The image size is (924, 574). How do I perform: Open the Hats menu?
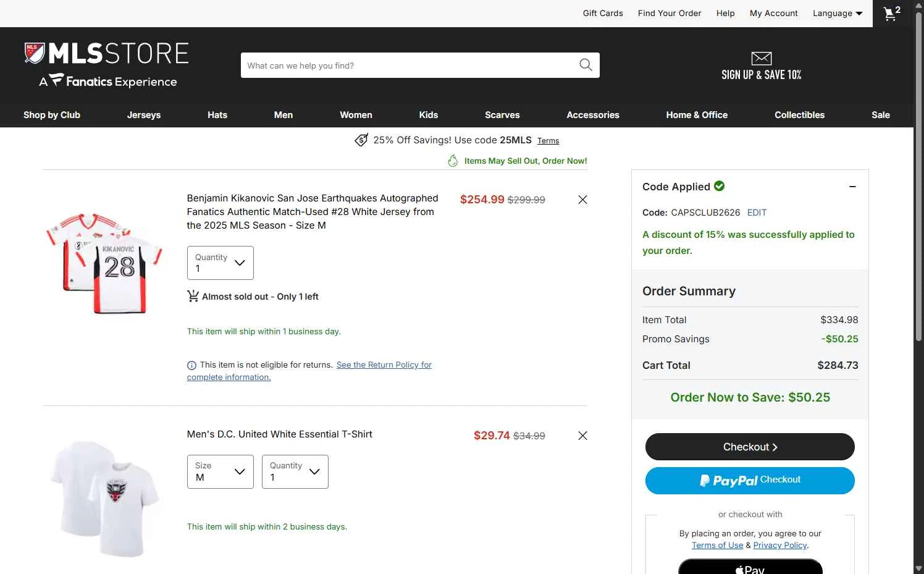click(x=217, y=115)
